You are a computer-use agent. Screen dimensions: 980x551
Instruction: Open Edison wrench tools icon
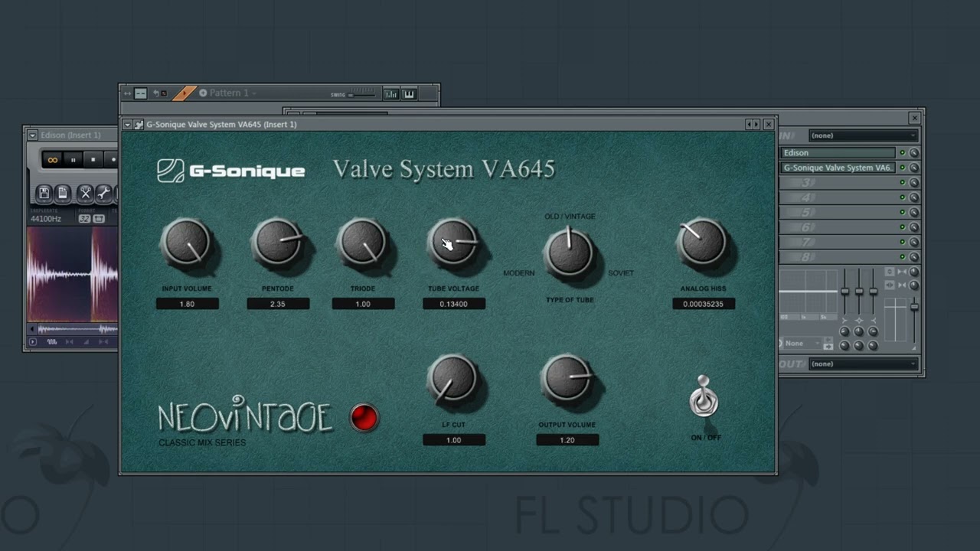[103, 193]
